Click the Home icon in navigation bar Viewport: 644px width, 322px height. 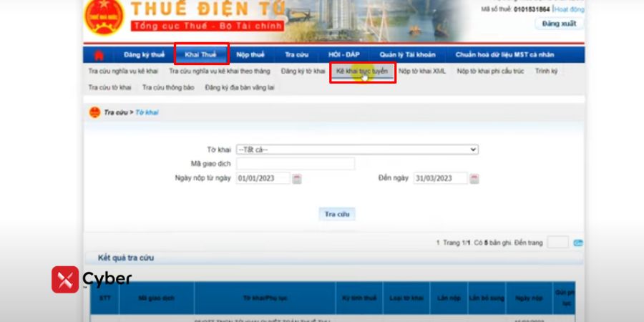click(99, 55)
